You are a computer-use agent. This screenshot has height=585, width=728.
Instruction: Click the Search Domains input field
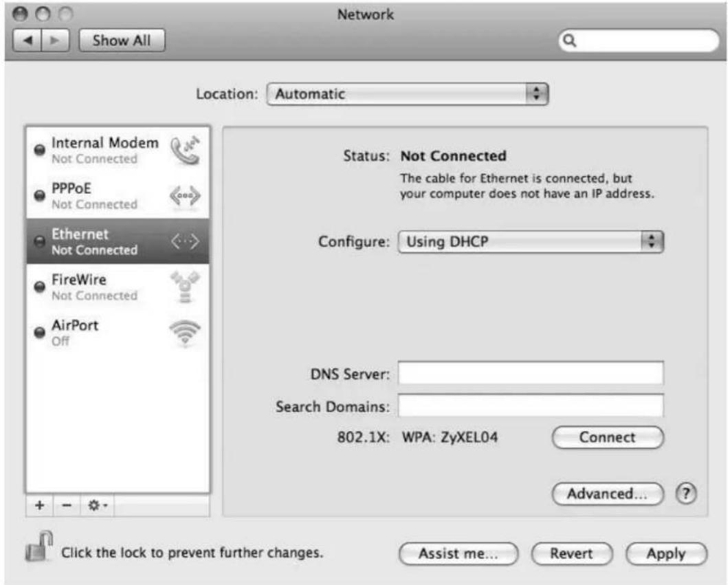(x=531, y=406)
